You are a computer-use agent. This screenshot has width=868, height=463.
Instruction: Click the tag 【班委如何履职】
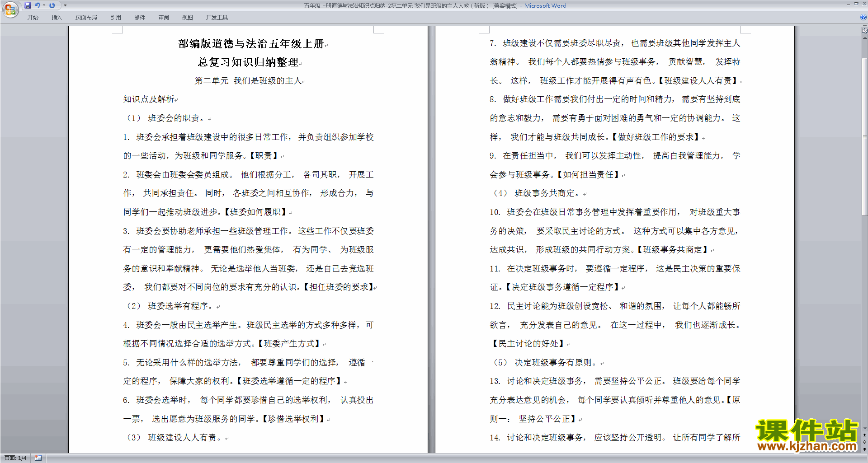(255, 212)
